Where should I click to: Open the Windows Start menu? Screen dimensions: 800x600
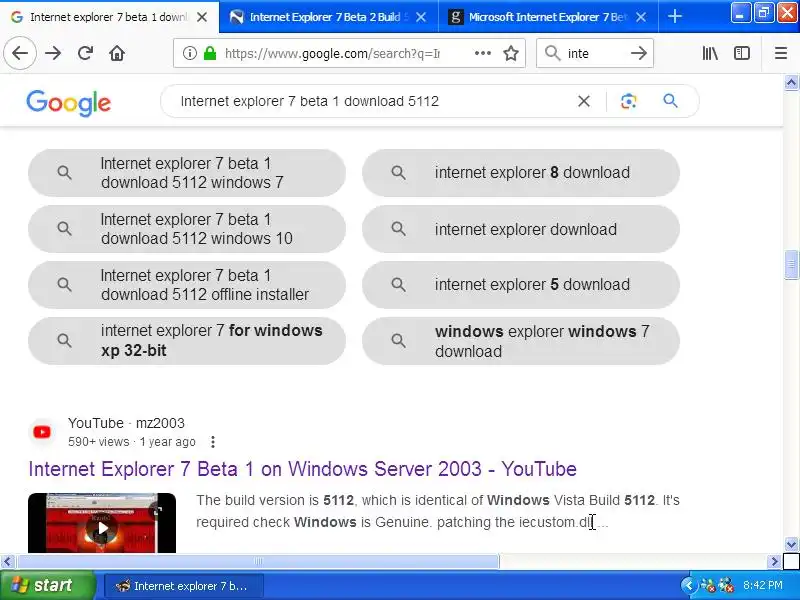point(47,585)
